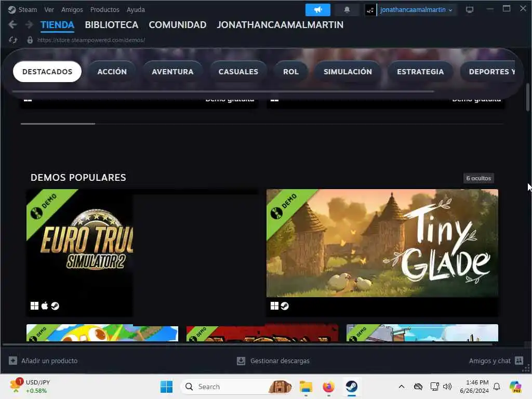The image size is (532, 399).
Task: Go to the TIENDA section
Action: click(57, 25)
